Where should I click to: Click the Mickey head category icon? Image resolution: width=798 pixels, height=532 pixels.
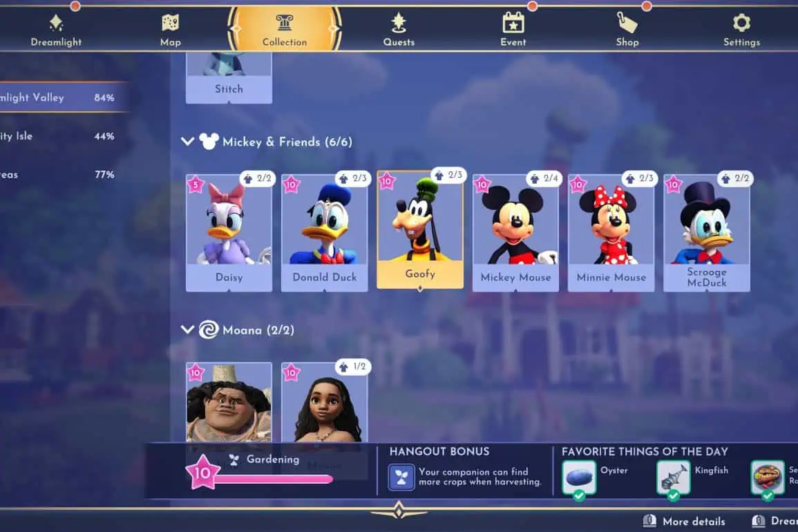tap(209, 140)
